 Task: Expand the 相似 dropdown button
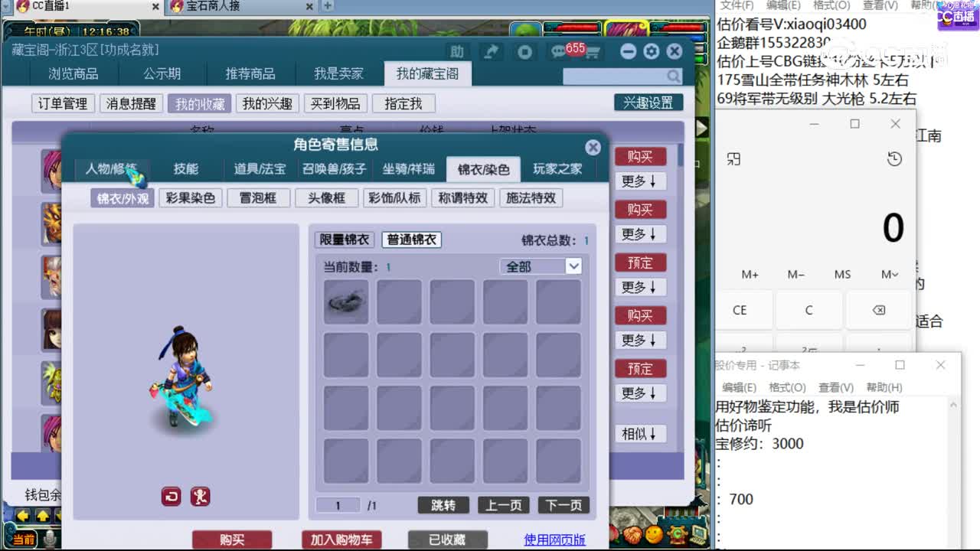coord(639,434)
